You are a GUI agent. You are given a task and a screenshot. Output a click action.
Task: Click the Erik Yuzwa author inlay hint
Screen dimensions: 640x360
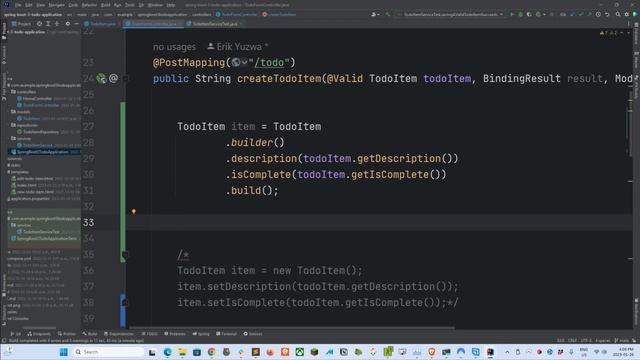(x=238, y=47)
